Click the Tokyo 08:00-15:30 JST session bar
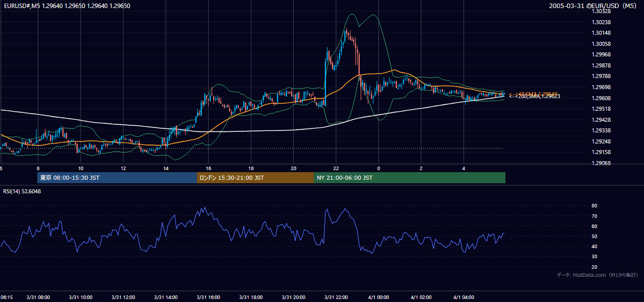This screenshot has width=644, height=302. point(117,178)
